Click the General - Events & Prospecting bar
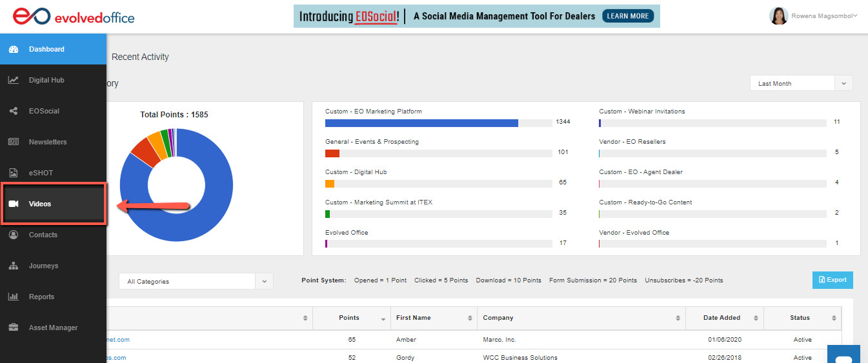868x363 pixels. coord(332,153)
